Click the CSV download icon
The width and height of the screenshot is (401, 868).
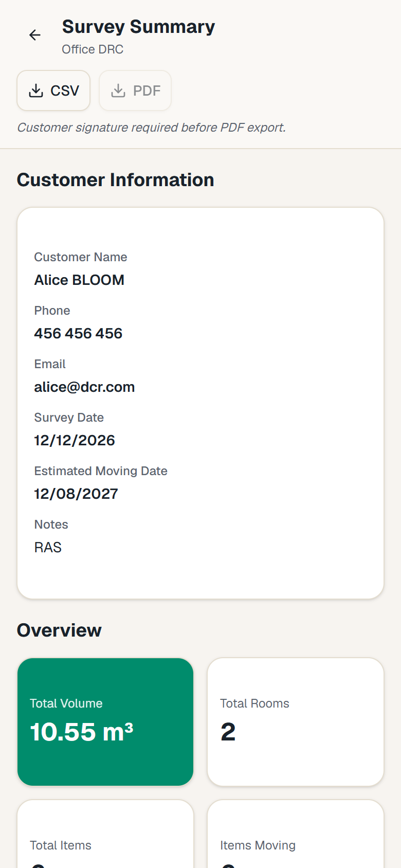(35, 91)
